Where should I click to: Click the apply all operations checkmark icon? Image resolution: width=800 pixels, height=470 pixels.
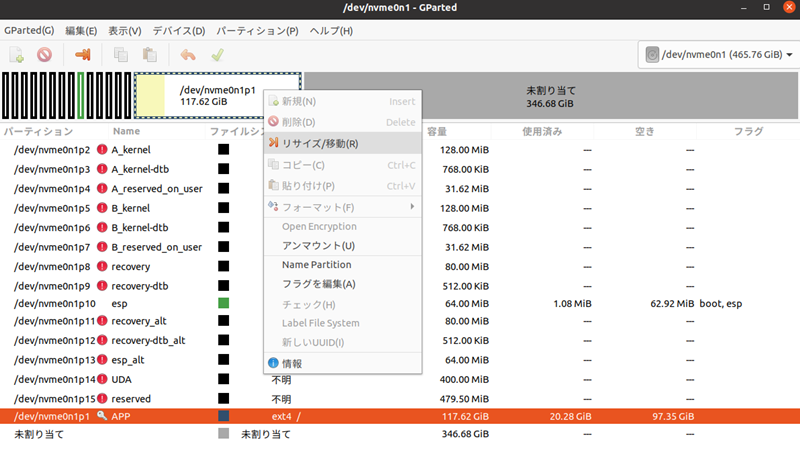217,55
